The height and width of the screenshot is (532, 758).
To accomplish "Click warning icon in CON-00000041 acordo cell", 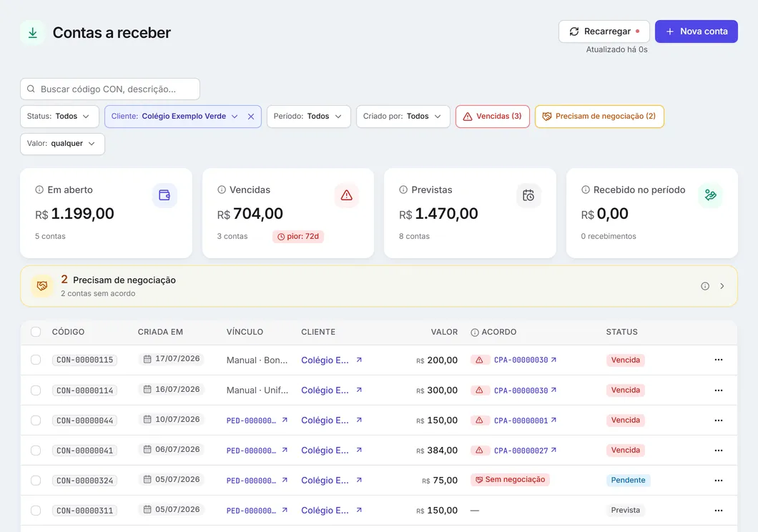I will (x=479, y=450).
